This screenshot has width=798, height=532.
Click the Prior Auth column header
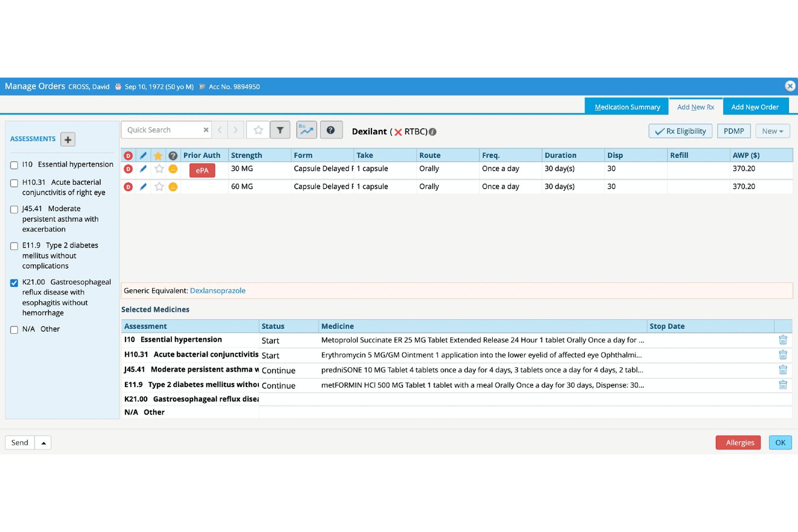click(204, 155)
